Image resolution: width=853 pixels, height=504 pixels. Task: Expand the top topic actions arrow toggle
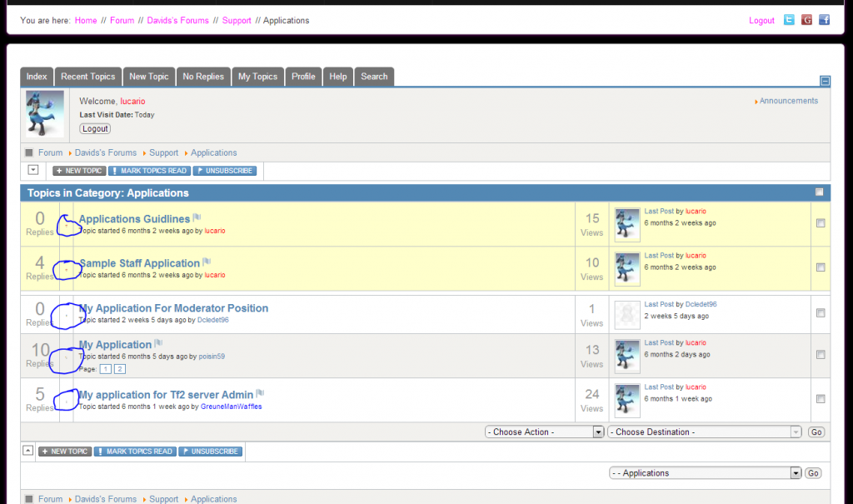[x=33, y=170]
